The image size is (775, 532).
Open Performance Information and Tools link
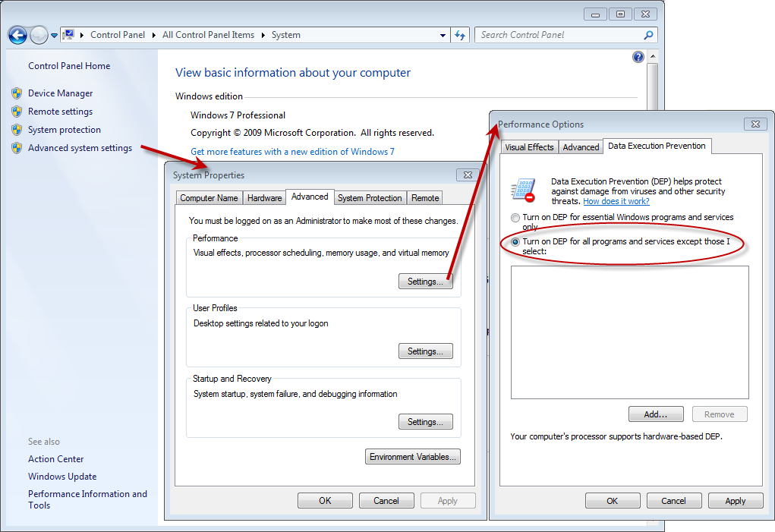point(87,499)
